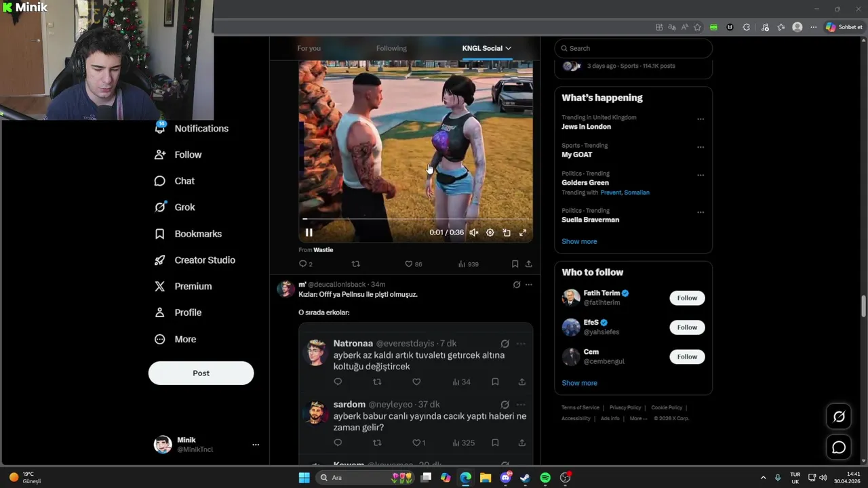
Task: Open Grok action on deucalionisback post
Action: (517, 285)
